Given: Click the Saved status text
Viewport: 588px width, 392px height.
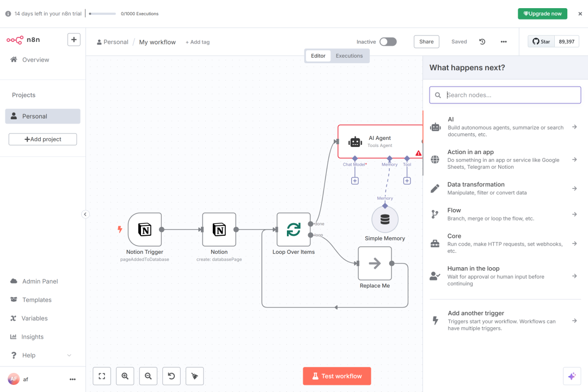Looking at the screenshot, I should [x=459, y=41].
